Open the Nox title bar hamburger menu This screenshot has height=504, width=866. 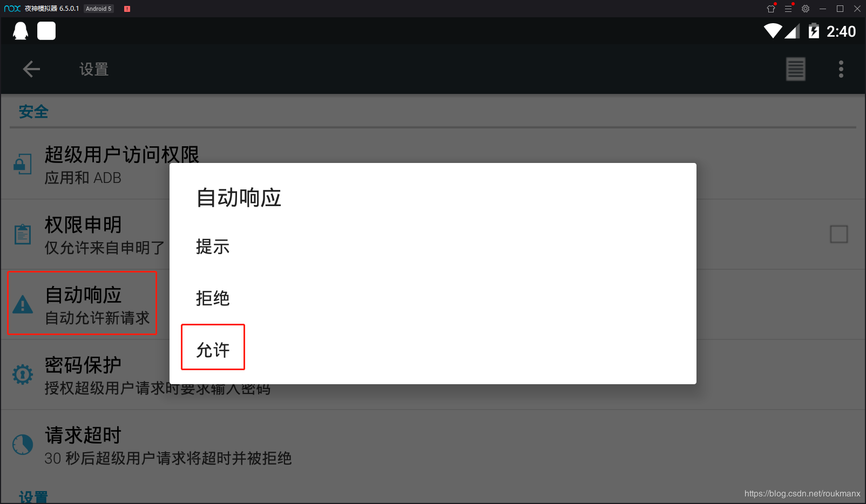point(788,9)
